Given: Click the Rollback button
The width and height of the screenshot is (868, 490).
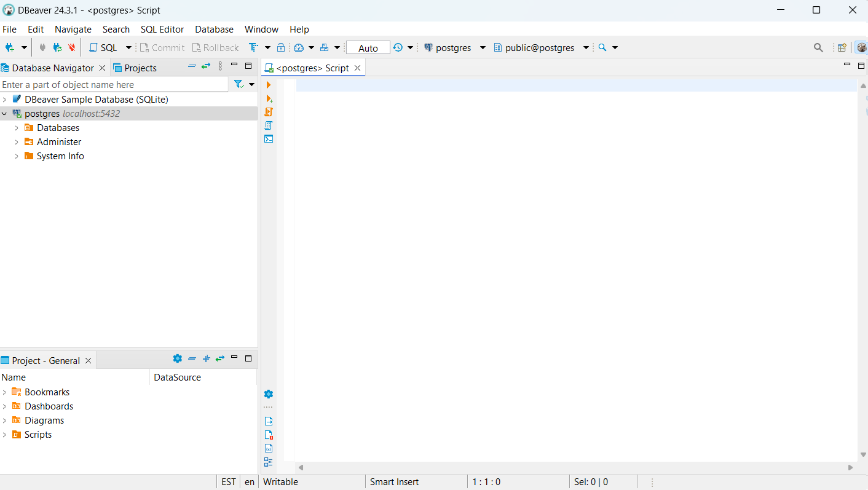Looking at the screenshot, I should point(215,47).
